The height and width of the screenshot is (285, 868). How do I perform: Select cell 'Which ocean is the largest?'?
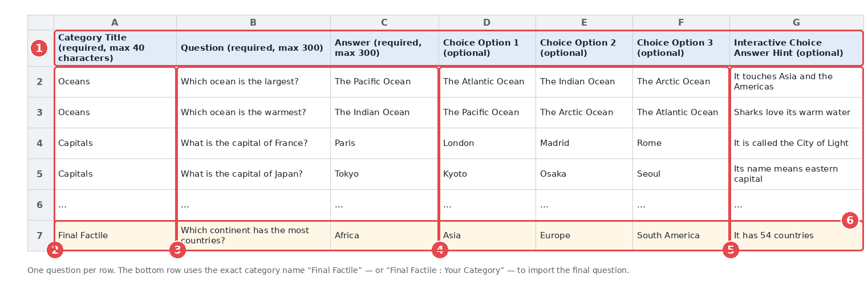click(254, 82)
